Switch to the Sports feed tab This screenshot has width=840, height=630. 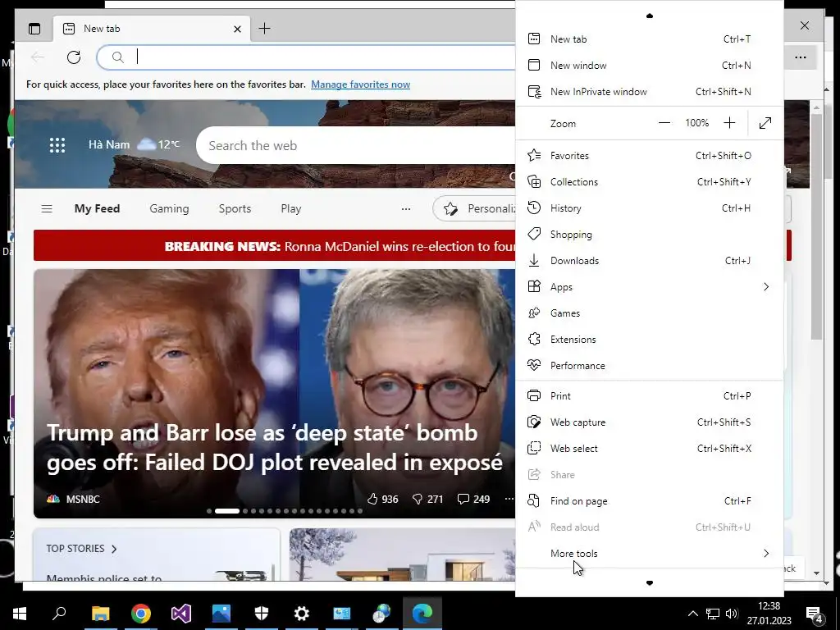tap(235, 208)
